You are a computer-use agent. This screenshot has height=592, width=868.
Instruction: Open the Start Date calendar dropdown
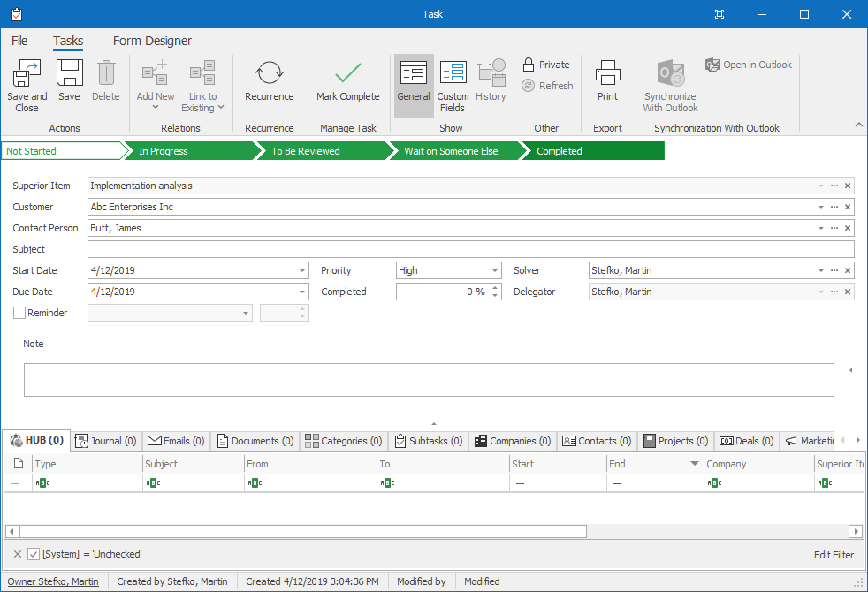tap(302, 270)
